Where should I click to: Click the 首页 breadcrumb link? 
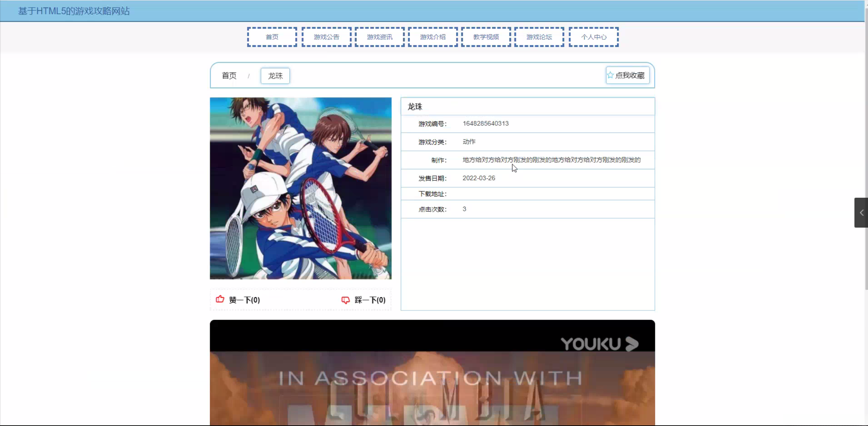pyautogui.click(x=229, y=76)
